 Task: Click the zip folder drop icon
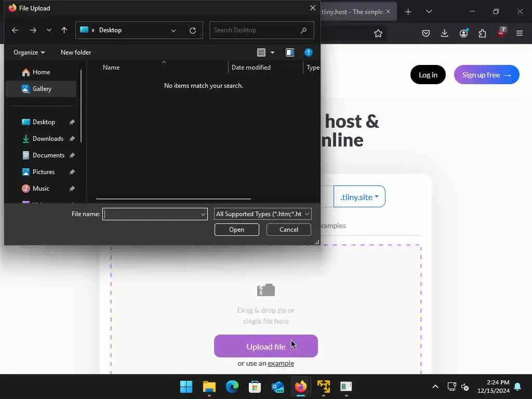click(265, 290)
